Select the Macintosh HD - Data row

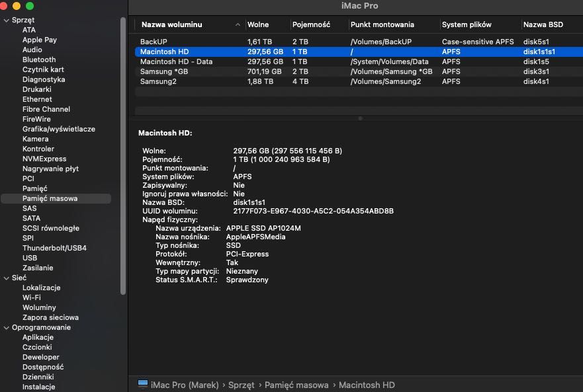point(359,61)
